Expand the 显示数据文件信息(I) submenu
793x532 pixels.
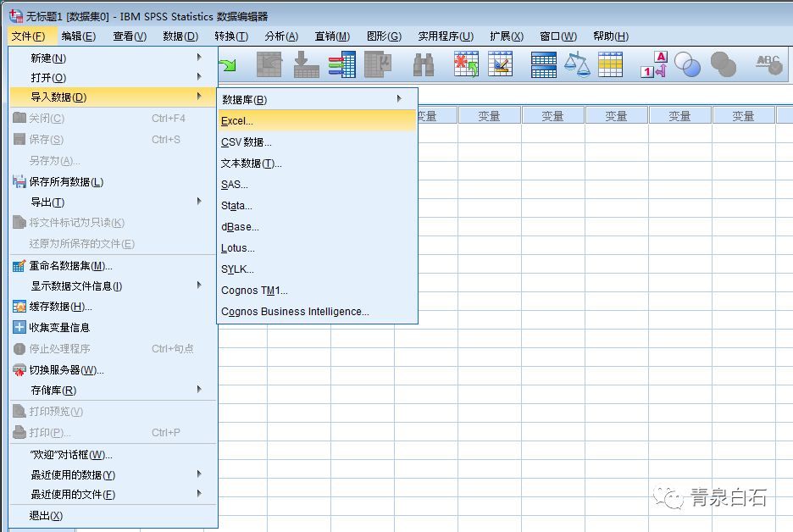(x=114, y=285)
